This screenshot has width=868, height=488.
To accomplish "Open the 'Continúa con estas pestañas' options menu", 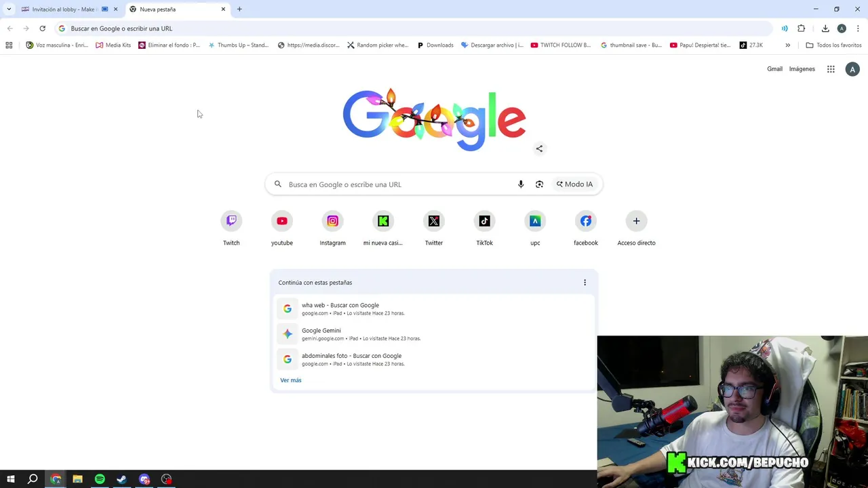I will (585, 283).
